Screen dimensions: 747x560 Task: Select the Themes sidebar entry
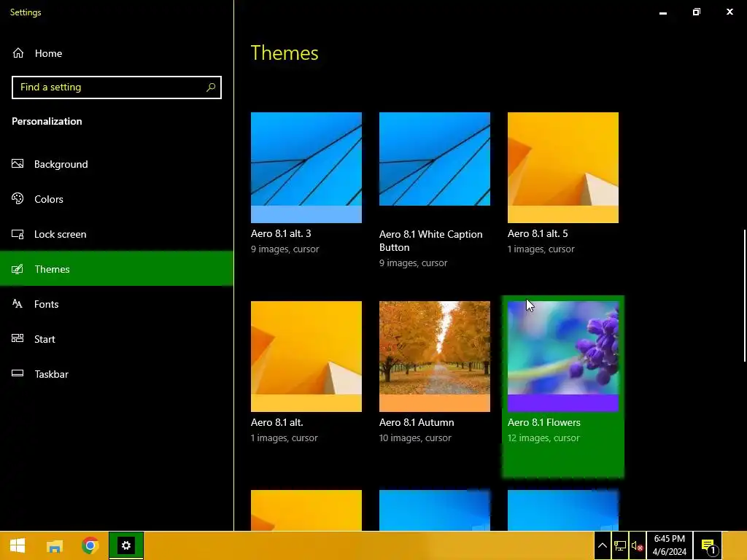[x=117, y=269]
